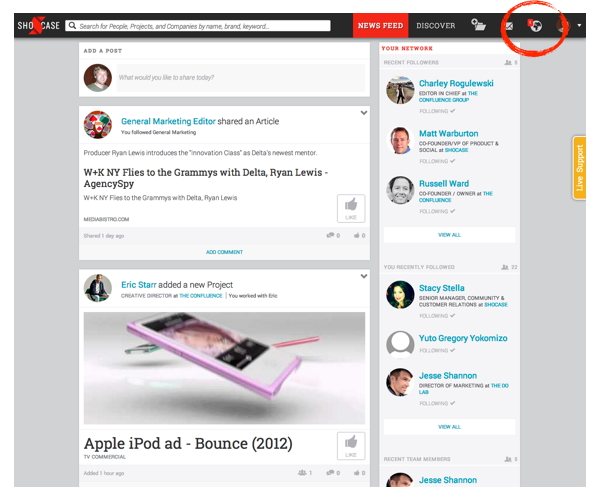The height and width of the screenshot is (500, 600).
Task: View all recent followers
Action: [x=449, y=235]
